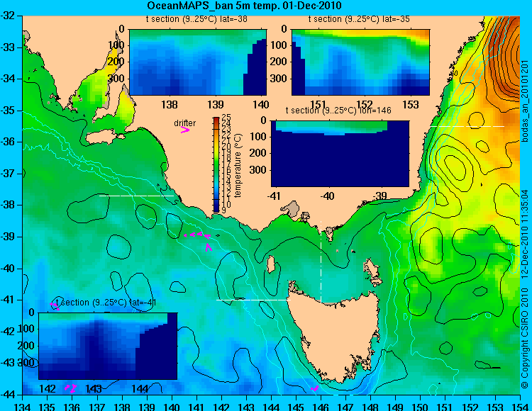Open the temperature section inset for lat=-38
The height and width of the screenshot is (411, 532).
(x=198, y=62)
